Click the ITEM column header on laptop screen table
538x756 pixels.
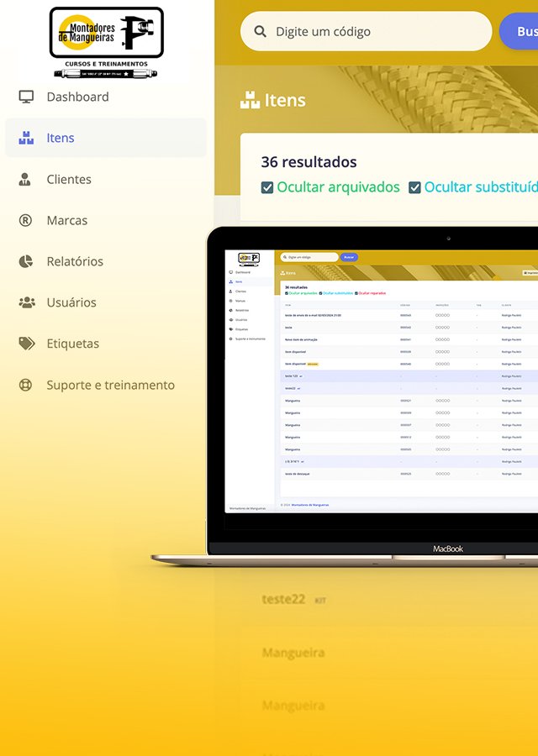pyautogui.click(x=288, y=305)
